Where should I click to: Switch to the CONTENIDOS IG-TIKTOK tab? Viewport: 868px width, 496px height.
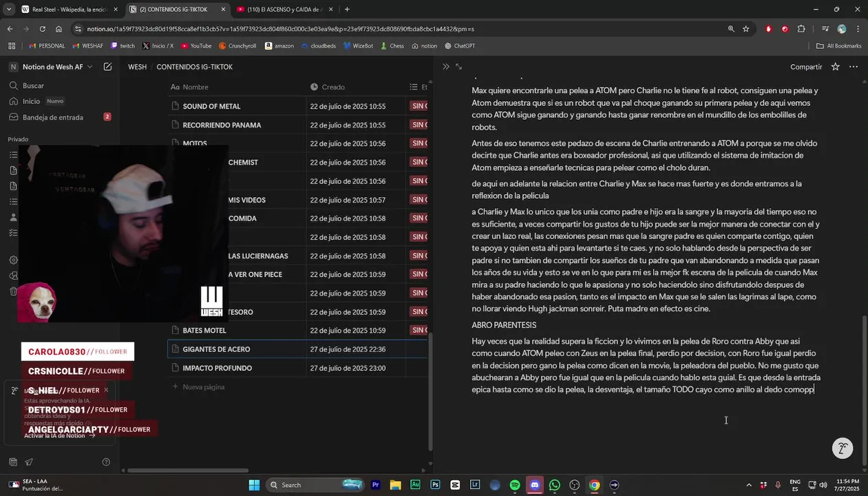coord(176,10)
